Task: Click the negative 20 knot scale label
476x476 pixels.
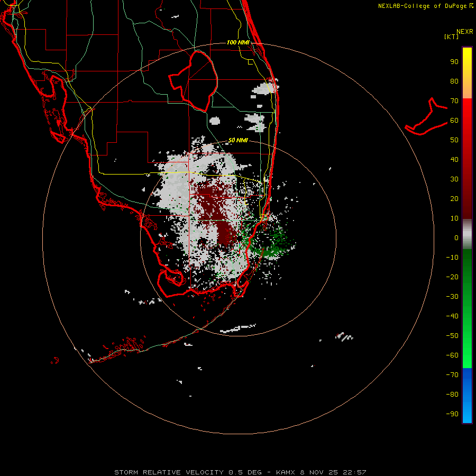Action: tap(452, 277)
